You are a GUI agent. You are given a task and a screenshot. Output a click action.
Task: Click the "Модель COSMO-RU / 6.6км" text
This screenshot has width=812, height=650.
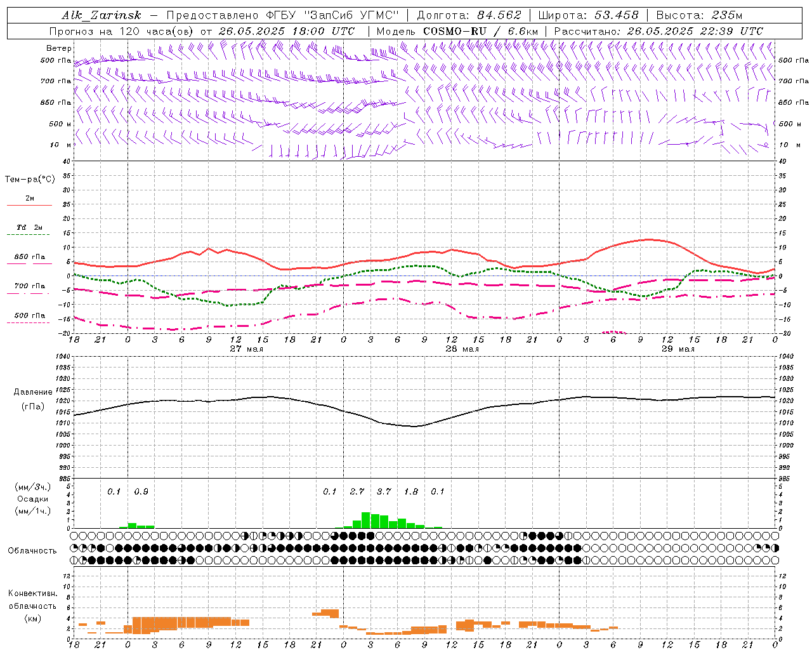(x=457, y=31)
